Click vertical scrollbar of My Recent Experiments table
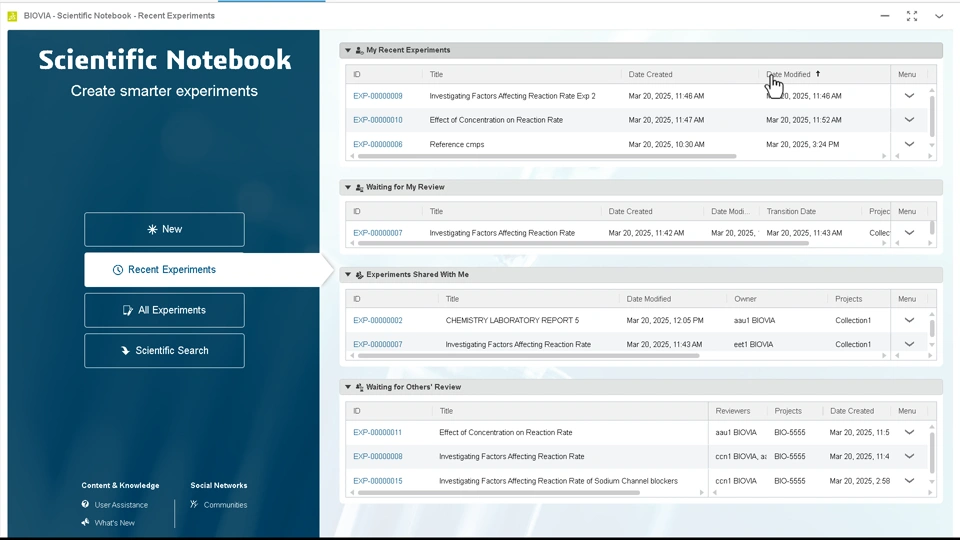 pyautogui.click(x=932, y=116)
